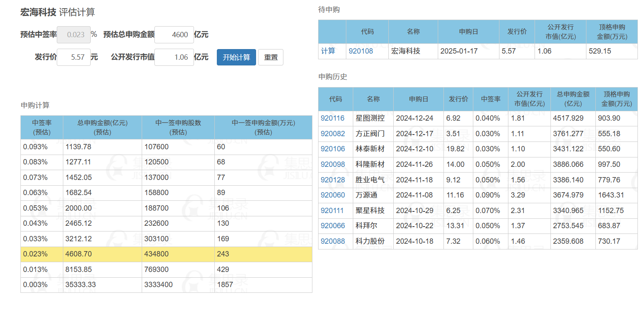This screenshot has height=310, width=644.
Task: Open 科隆新材 code 920098 link
Action: [x=332, y=164]
